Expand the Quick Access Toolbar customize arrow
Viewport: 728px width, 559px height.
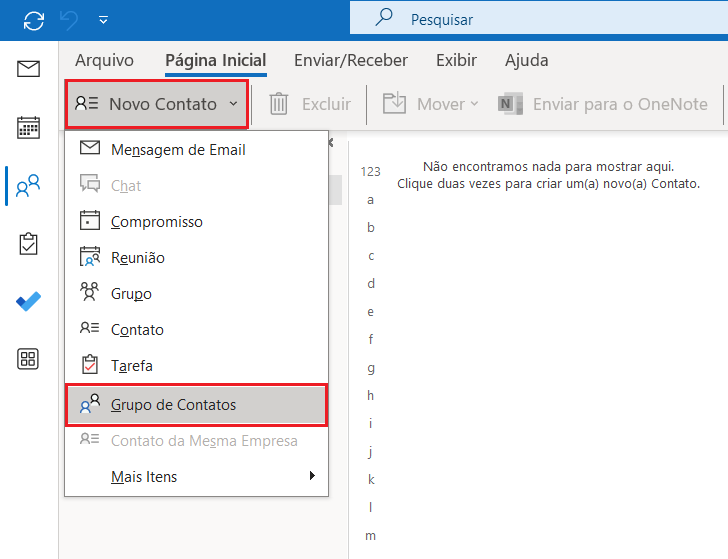click(104, 20)
